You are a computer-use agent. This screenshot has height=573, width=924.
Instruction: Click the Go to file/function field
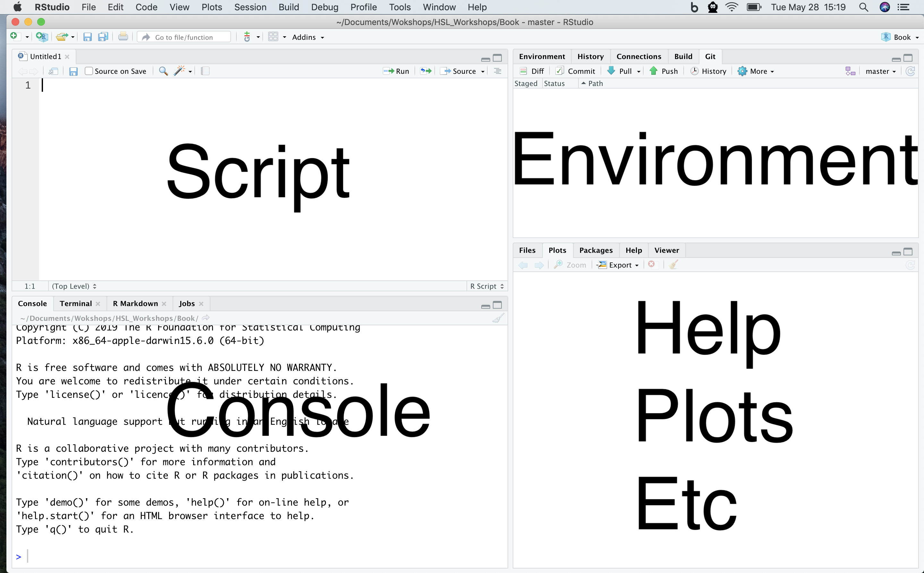184,37
